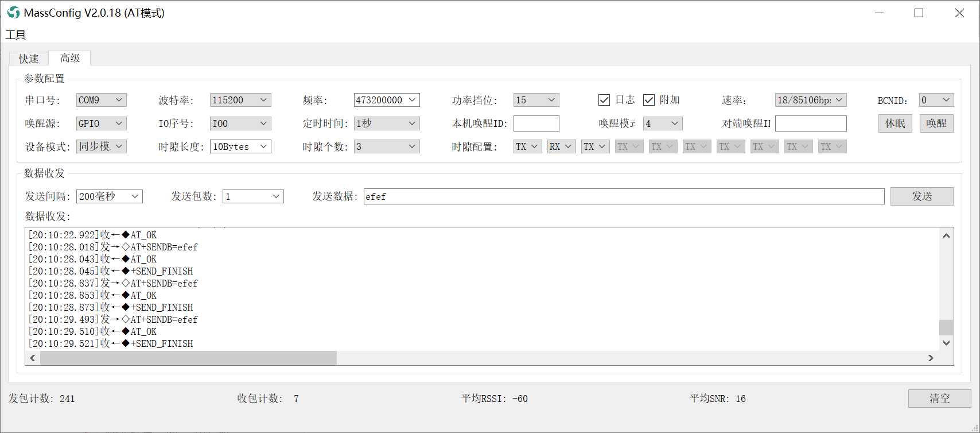
Task: Click the 数据收发 group title above 发送间隔
Action: click(x=44, y=173)
